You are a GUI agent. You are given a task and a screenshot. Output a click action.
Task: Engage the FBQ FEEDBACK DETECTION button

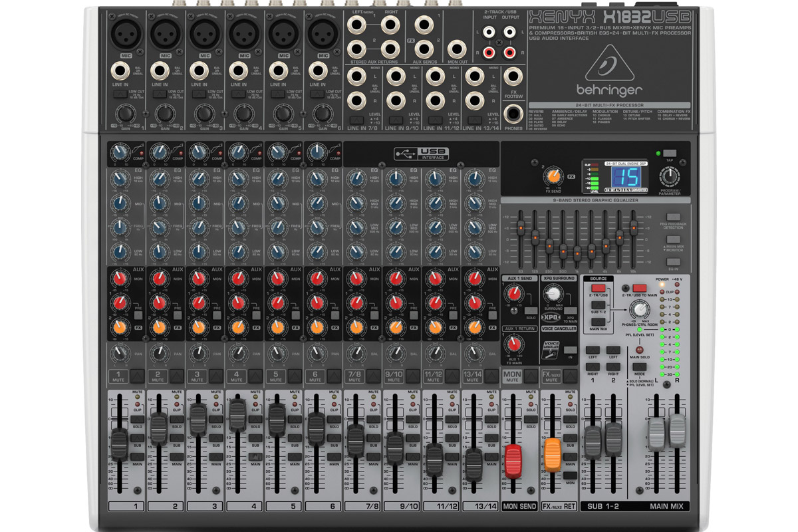click(x=674, y=217)
